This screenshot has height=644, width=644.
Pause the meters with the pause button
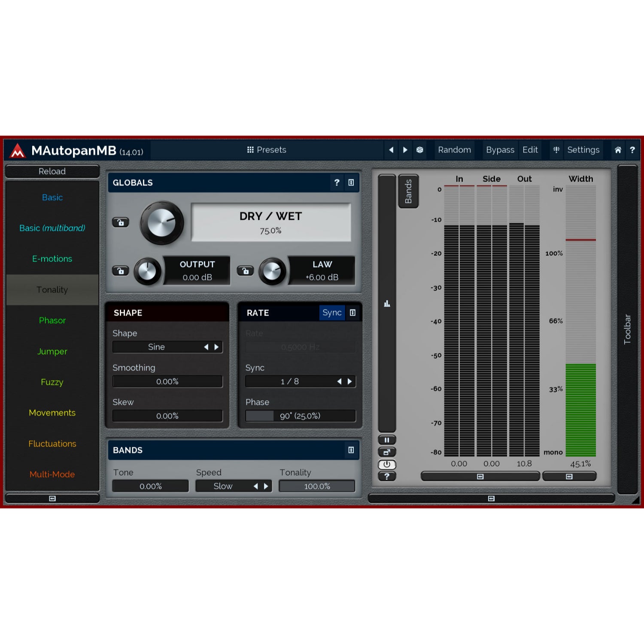coord(387,440)
